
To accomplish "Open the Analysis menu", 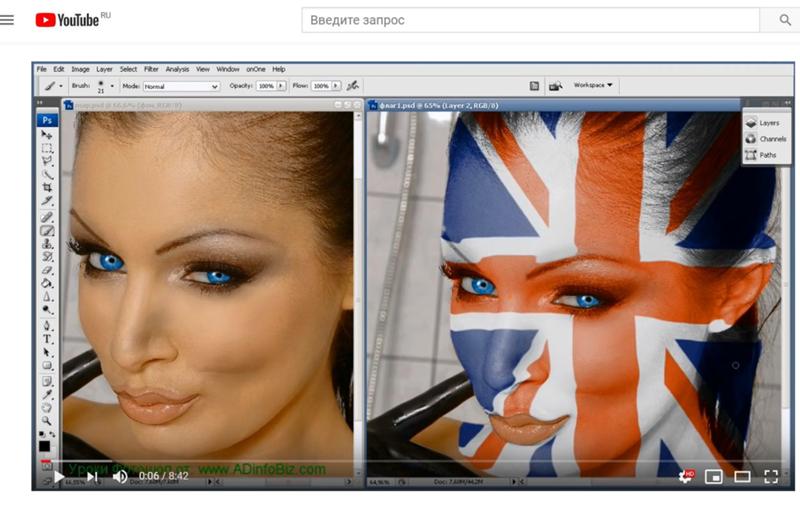I will [177, 69].
